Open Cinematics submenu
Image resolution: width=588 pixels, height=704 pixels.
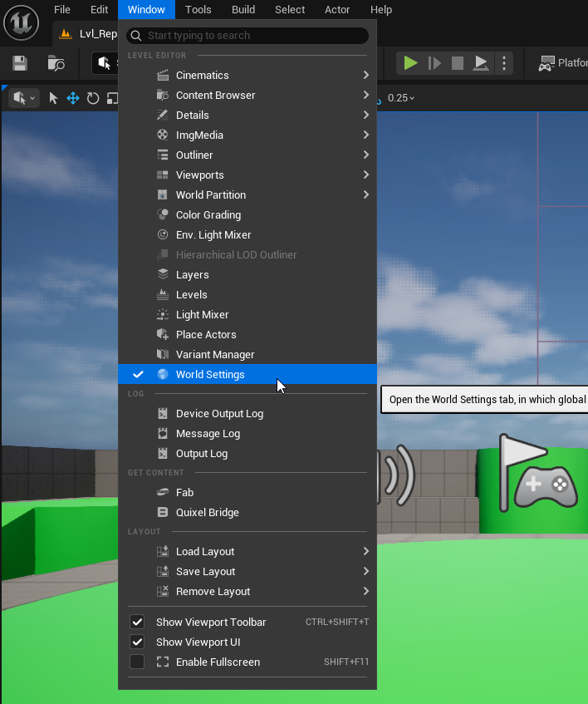[x=247, y=75]
